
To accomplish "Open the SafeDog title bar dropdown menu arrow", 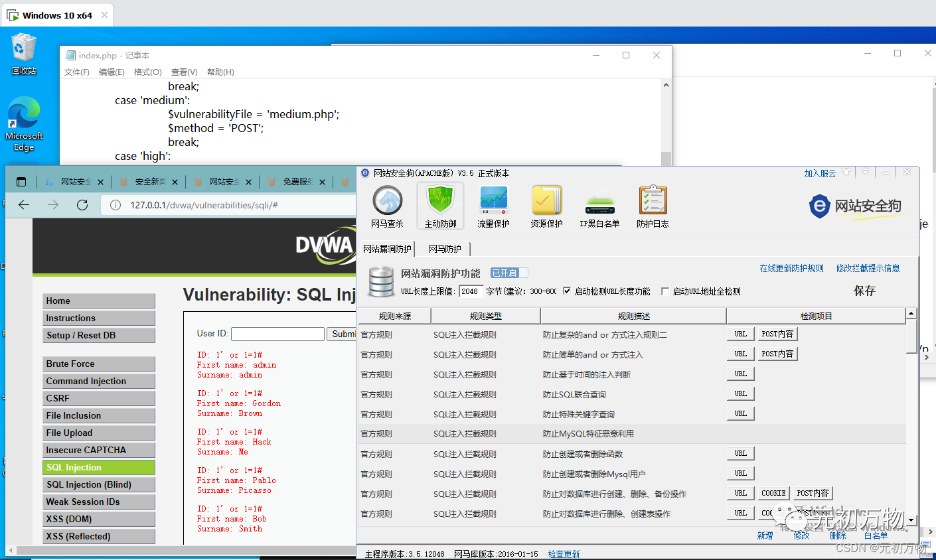I will click(865, 172).
